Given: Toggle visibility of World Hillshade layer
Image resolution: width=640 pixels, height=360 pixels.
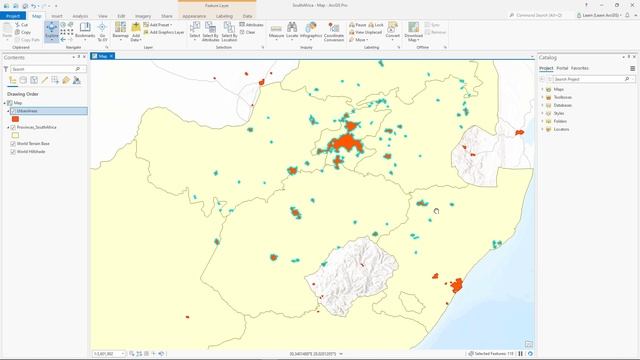Looking at the screenshot, I should pyautogui.click(x=13, y=152).
